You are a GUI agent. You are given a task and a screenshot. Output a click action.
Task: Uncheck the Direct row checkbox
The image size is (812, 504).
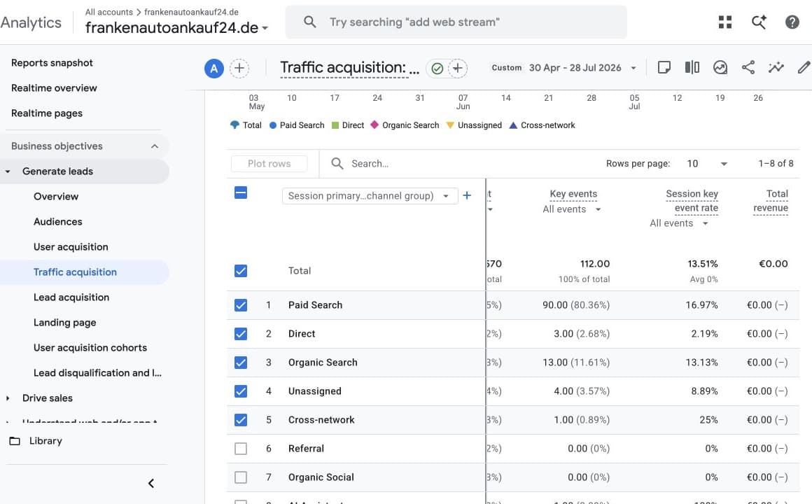241,334
